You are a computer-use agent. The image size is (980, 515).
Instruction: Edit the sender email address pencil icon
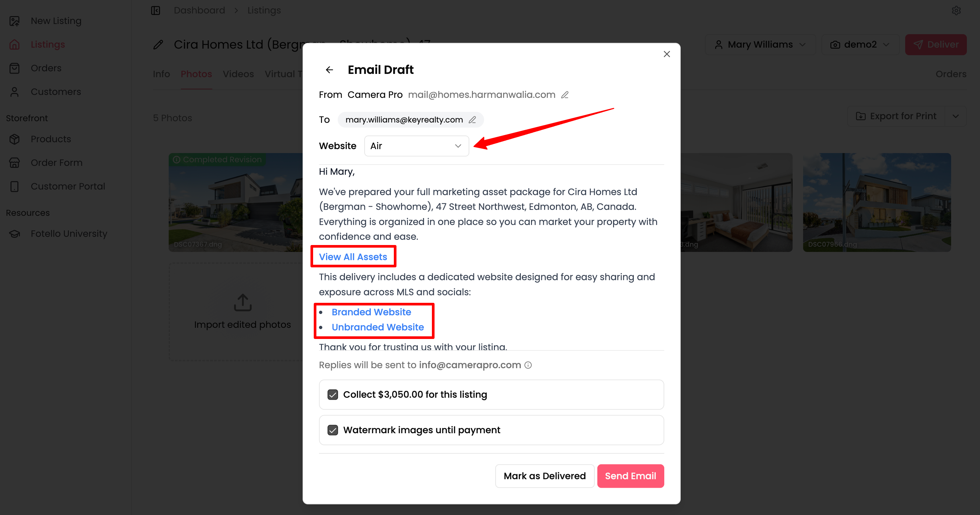point(565,95)
